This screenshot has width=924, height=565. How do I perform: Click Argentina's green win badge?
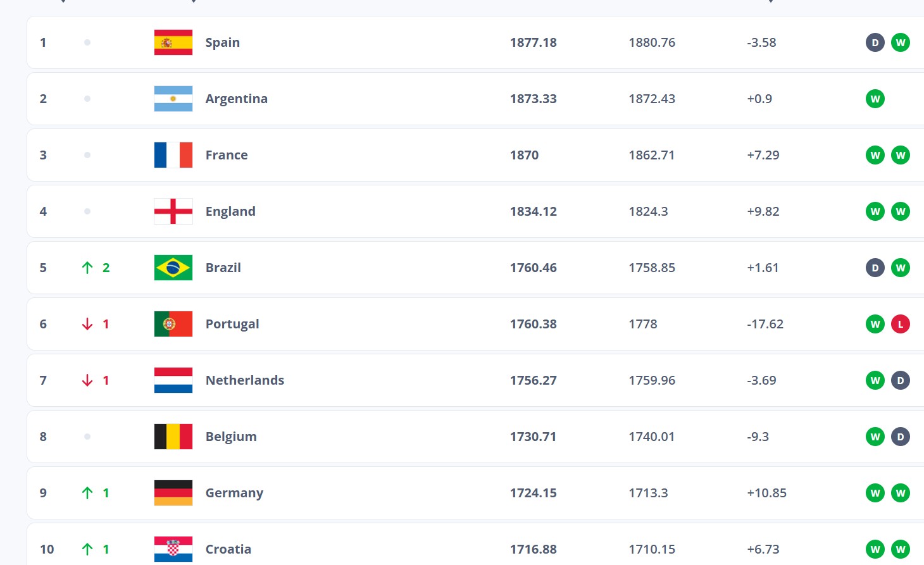(875, 99)
